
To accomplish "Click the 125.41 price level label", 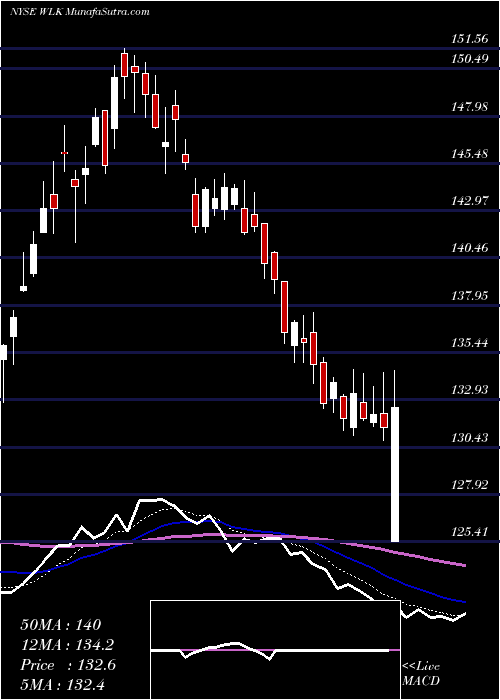I will pyautogui.click(x=468, y=532).
